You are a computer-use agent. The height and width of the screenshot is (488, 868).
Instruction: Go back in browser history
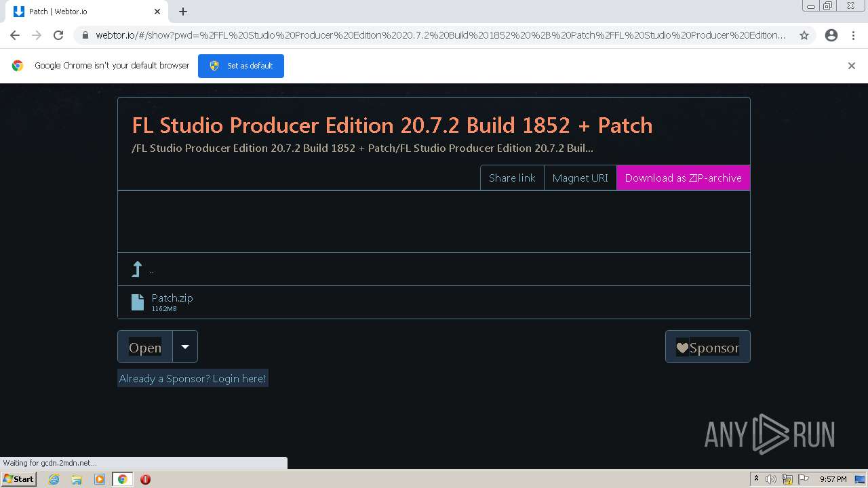point(15,35)
